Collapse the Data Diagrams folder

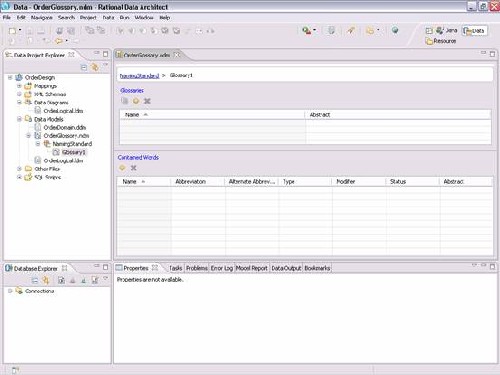pos(19,102)
